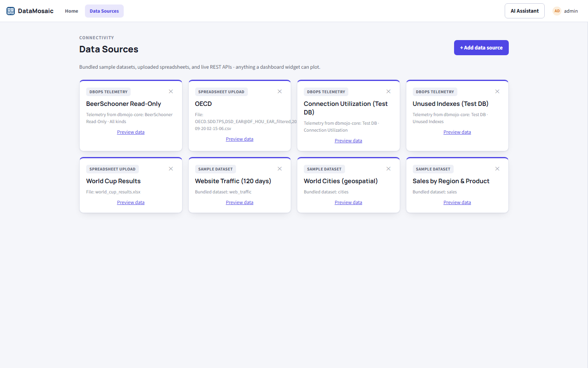The width and height of the screenshot is (588, 368).
Task: Preview data for Connection Utilization
Action: coord(348,141)
